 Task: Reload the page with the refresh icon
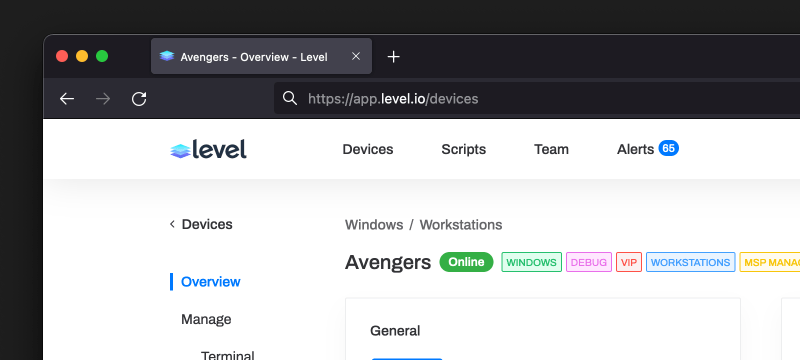pos(139,99)
